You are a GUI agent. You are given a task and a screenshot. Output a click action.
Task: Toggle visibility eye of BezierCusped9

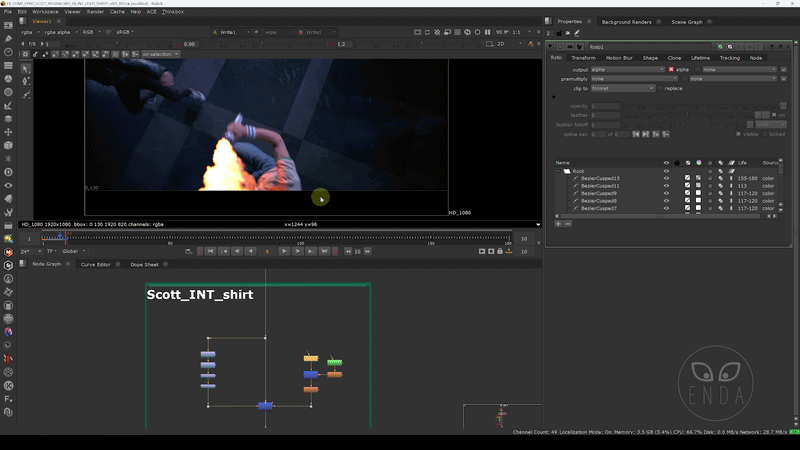pos(666,193)
